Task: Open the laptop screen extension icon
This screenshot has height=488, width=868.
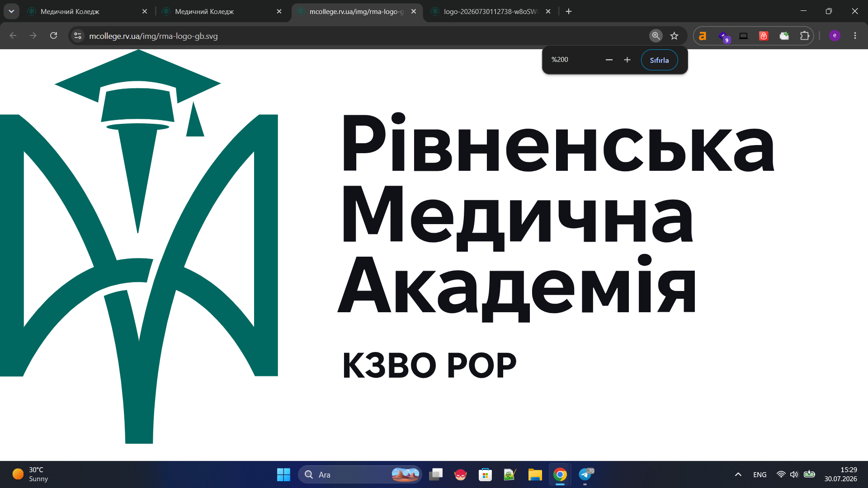Action: [x=743, y=36]
